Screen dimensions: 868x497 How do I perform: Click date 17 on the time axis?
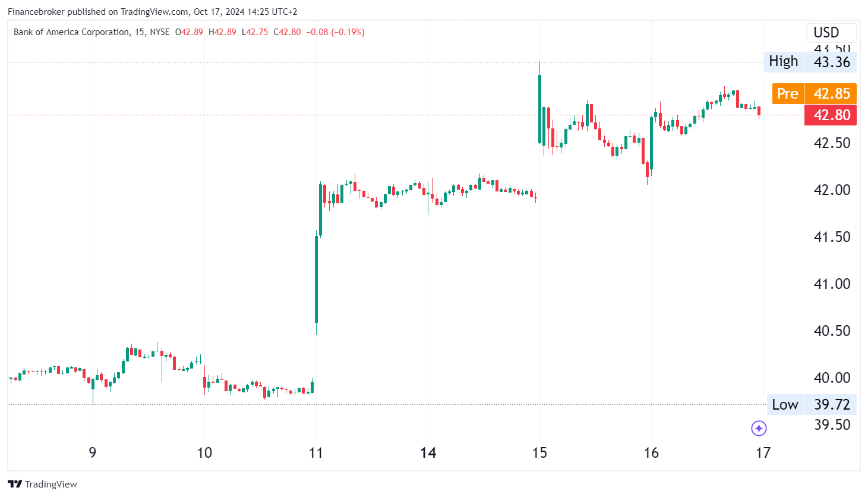coord(763,453)
